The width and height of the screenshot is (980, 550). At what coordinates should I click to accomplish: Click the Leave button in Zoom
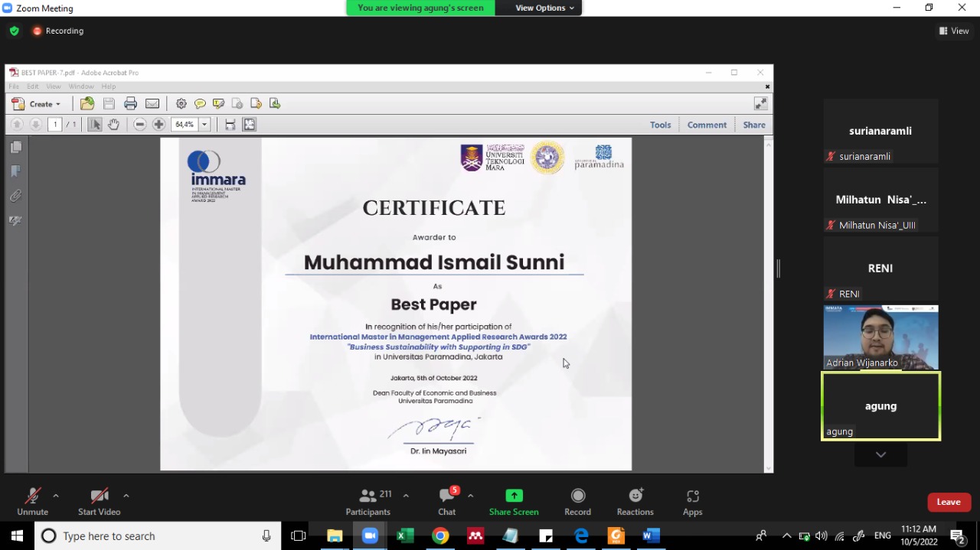point(949,501)
